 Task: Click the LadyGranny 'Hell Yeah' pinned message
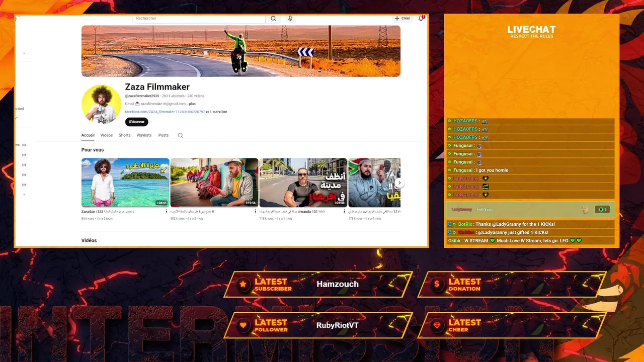[530, 210]
